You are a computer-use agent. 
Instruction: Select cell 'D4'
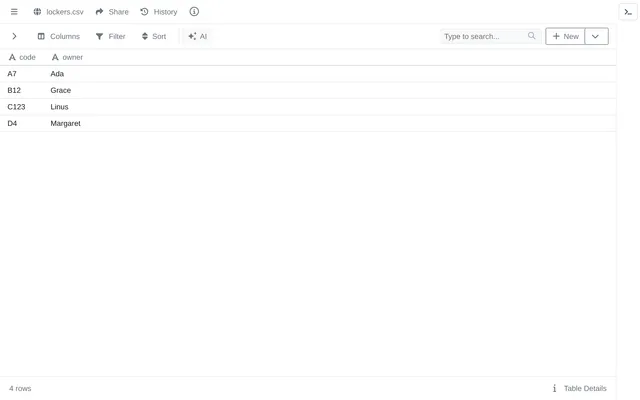12,123
